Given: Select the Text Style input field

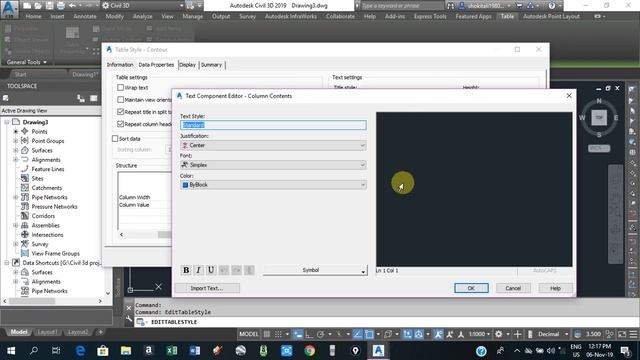Looking at the screenshot, I should click(273, 125).
